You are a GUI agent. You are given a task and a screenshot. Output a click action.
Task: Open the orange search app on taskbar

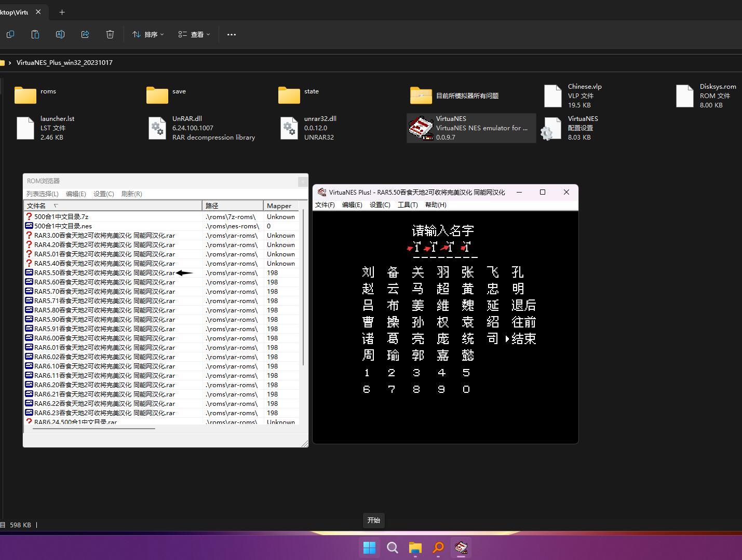click(438, 548)
